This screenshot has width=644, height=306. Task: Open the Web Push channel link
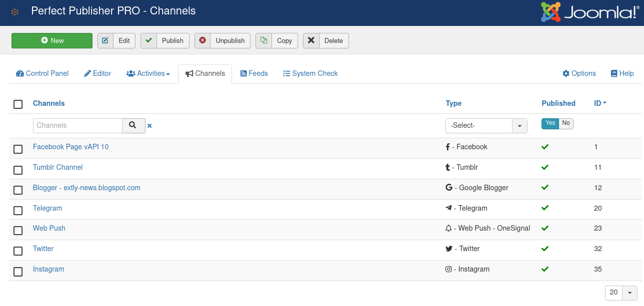point(49,228)
